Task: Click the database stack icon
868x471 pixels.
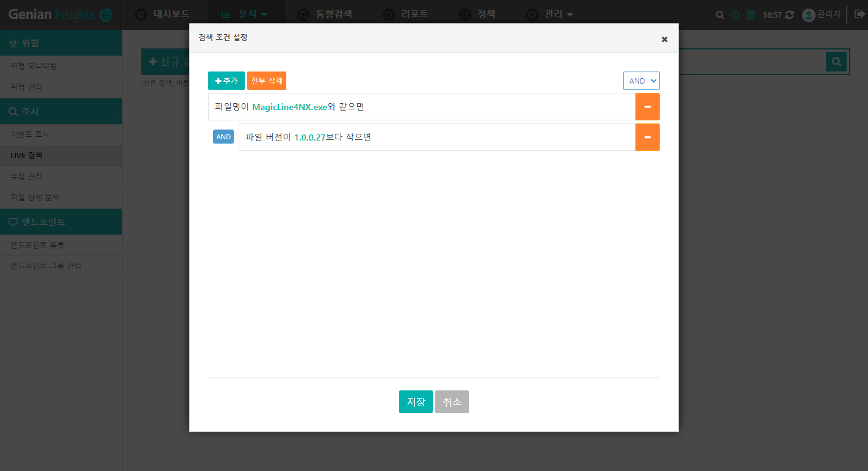Action: pyautogui.click(x=751, y=15)
